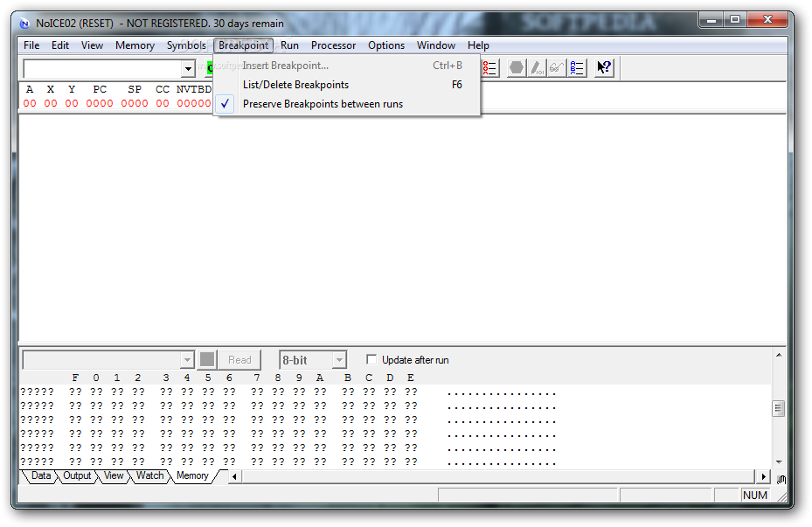Open the Window menu

tap(436, 45)
